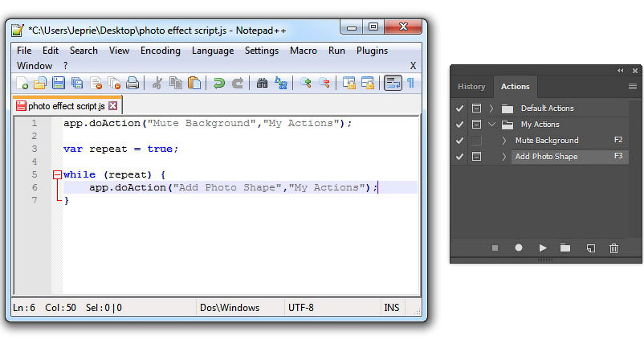The height and width of the screenshot is (348, 644).
Task: Collapse the Actions panel with double arrows
Action: [x=621, y=71]
